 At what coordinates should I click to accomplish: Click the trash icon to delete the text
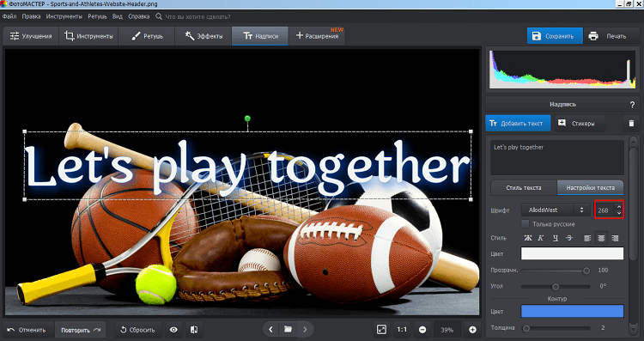(x=631, y=123)
